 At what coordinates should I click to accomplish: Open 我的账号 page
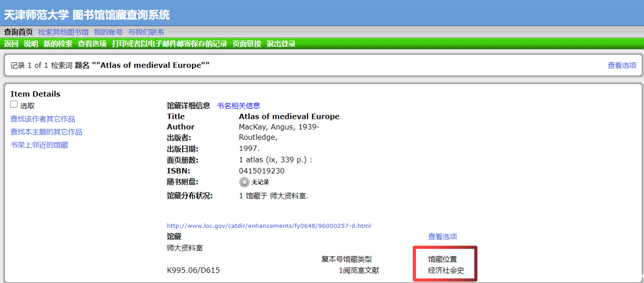(x=108, y=32)
